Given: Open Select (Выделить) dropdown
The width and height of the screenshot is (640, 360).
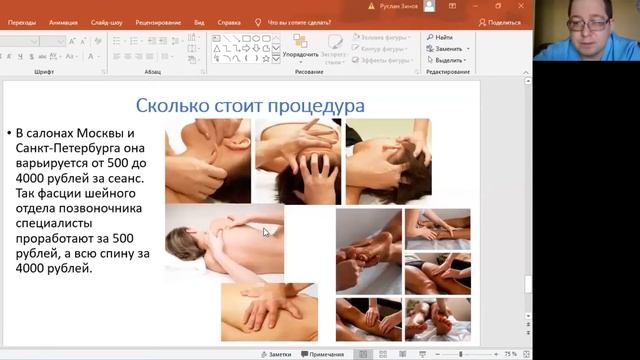Looking at the screenshot, I should click(446, 60).
